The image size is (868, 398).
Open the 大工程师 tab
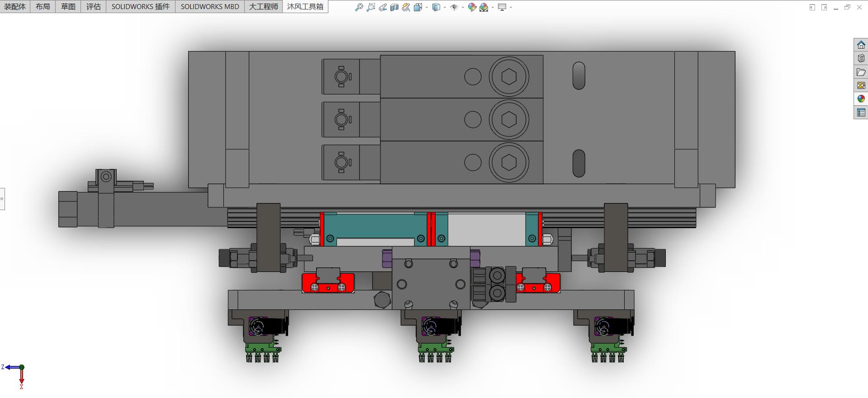click(264, 7)
